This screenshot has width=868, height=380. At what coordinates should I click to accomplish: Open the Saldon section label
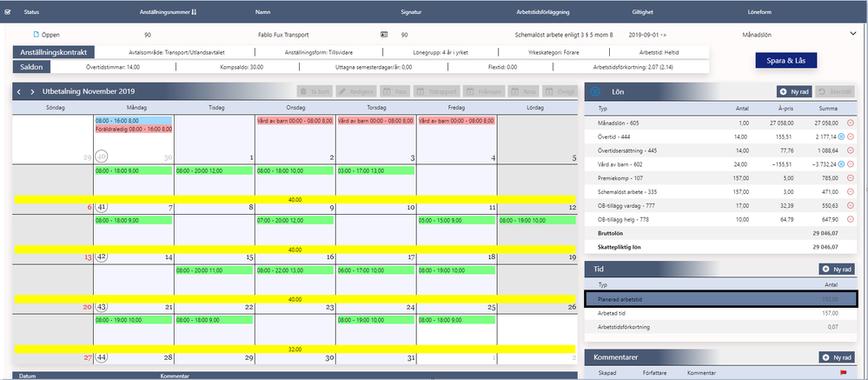click(31, 66)
